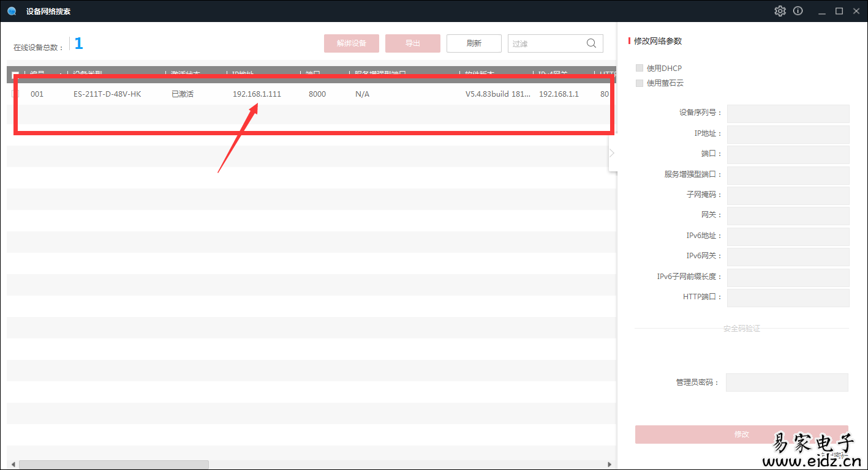This screenshot has width=868, height=470.
Task: Tick the checkbox for device row 001
Action: tap(16, 94)
